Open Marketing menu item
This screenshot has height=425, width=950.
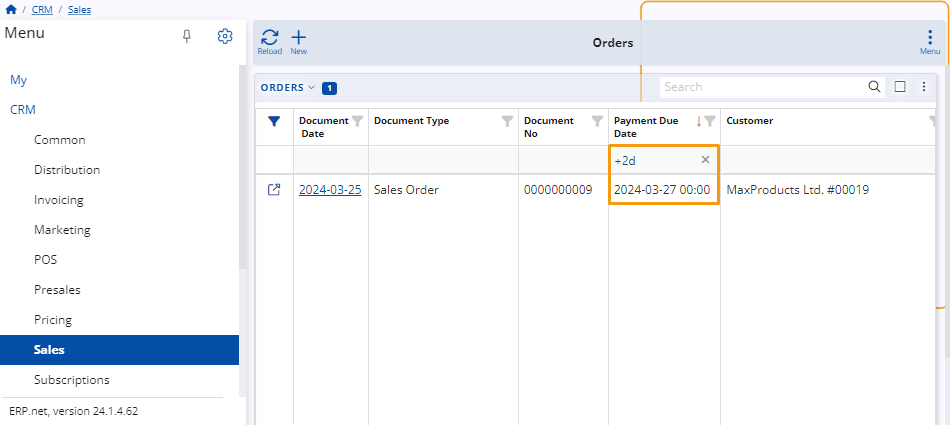coord(62,230)
